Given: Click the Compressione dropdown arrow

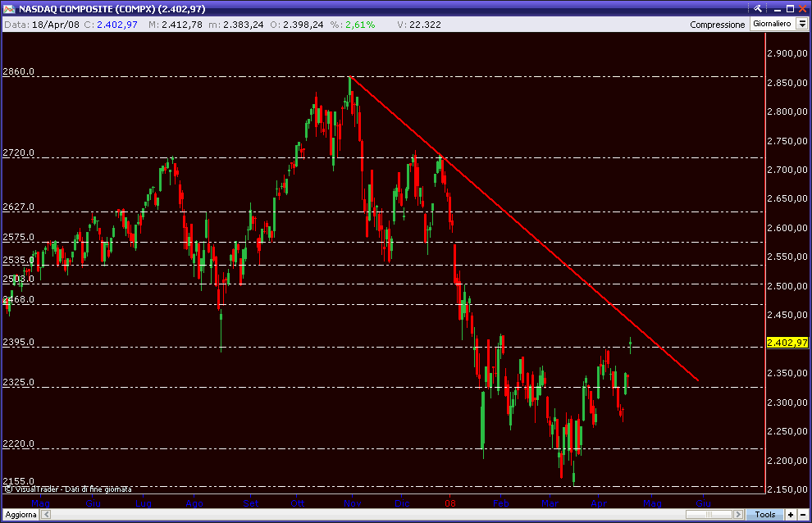Looking at the screenshot, I should pos(801,25).
